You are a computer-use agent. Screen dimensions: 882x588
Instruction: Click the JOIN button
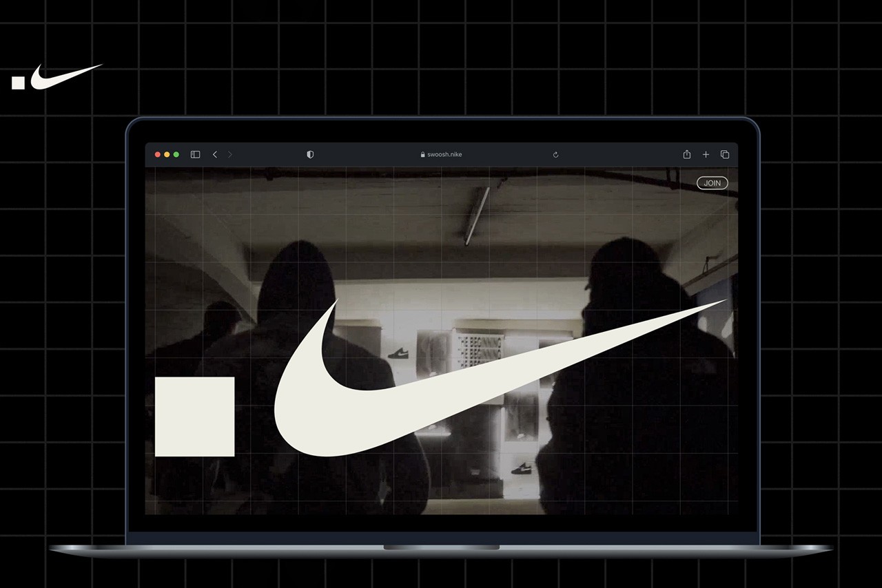click(712, 183)
